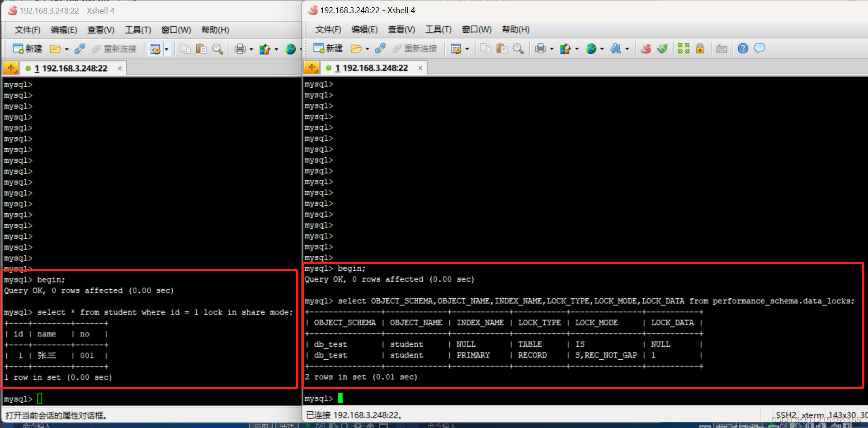This screenshot has width=868, height=428.
Task: Click the open folder icon in the right window
Action: tap(356, 48)
